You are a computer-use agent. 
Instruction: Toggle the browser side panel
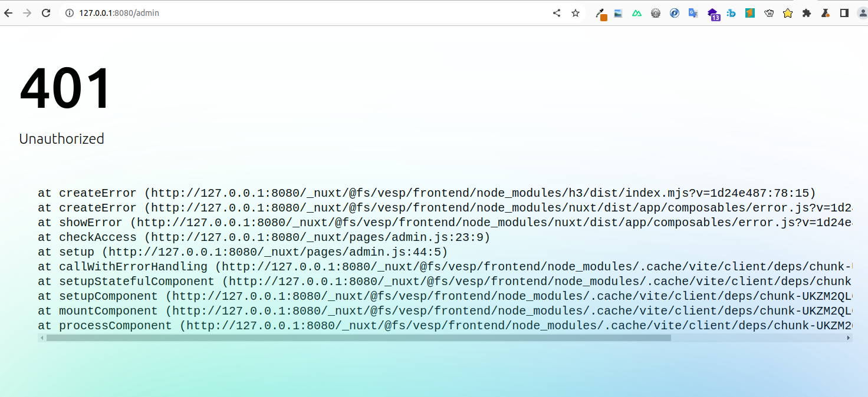[x=844, y=13]
